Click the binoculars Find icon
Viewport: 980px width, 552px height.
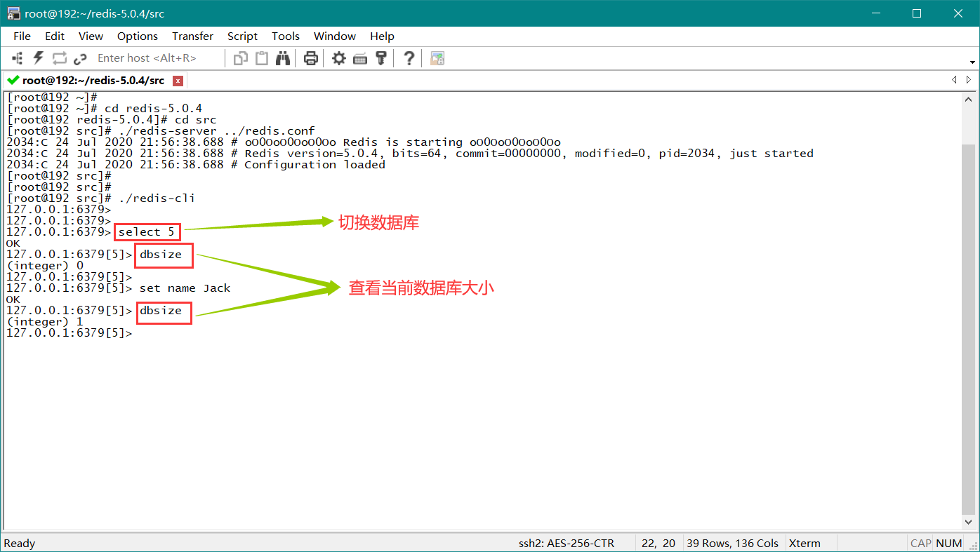click(x=283, y=58)
